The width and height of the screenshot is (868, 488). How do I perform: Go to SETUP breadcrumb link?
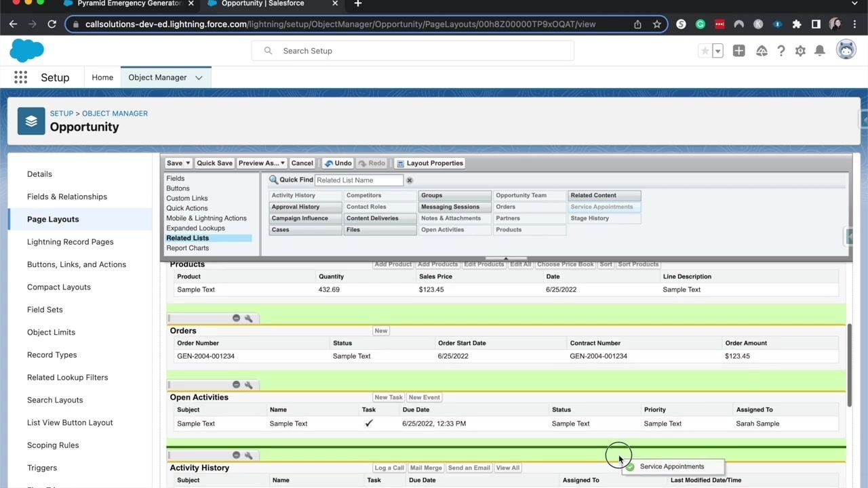click(62, 113)
